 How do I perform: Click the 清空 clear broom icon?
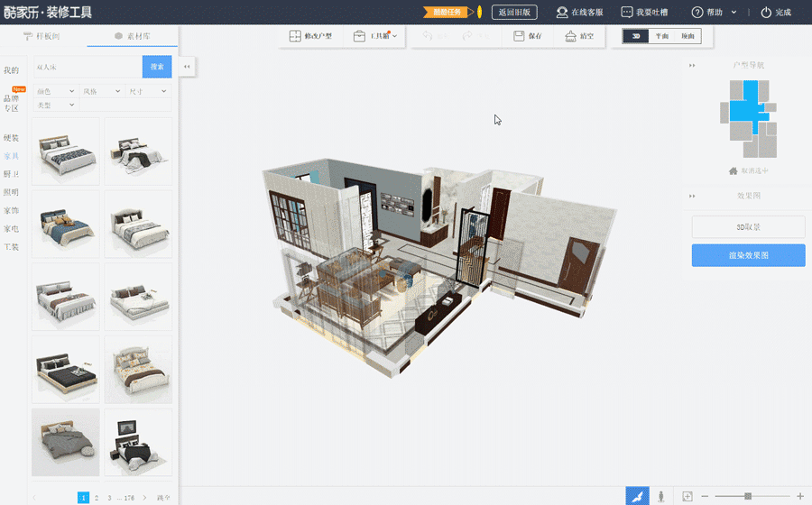[x=571, y=36]
